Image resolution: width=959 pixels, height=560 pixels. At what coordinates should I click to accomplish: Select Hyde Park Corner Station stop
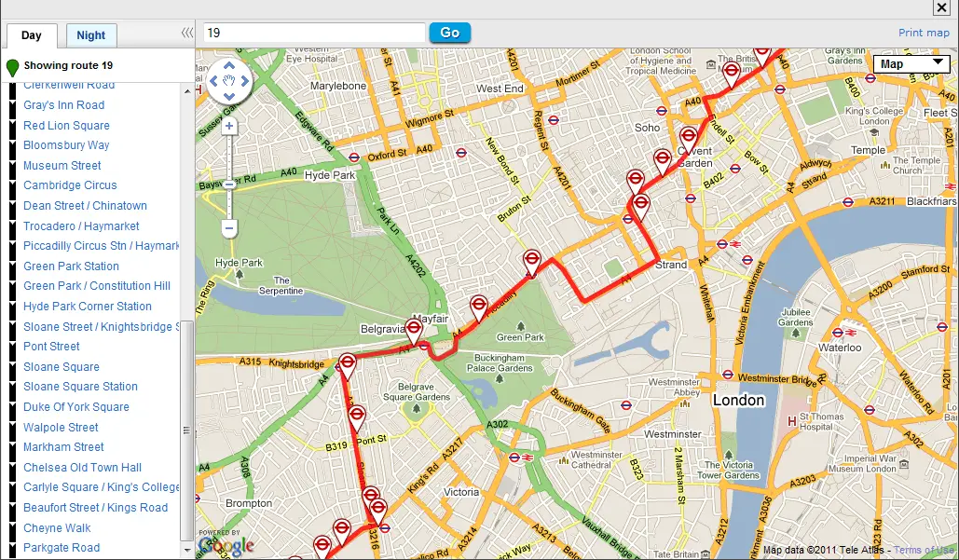[88, 307]
